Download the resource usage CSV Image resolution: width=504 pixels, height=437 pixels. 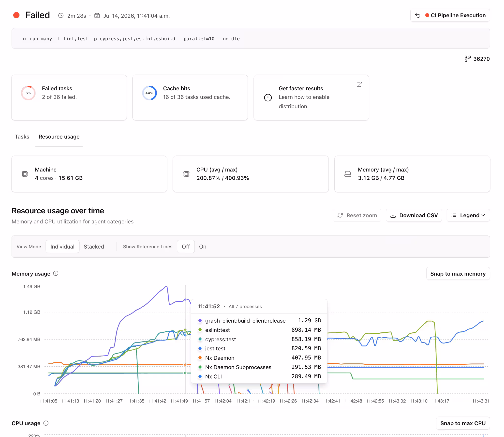pyautogui.click(x=414, y=215)
